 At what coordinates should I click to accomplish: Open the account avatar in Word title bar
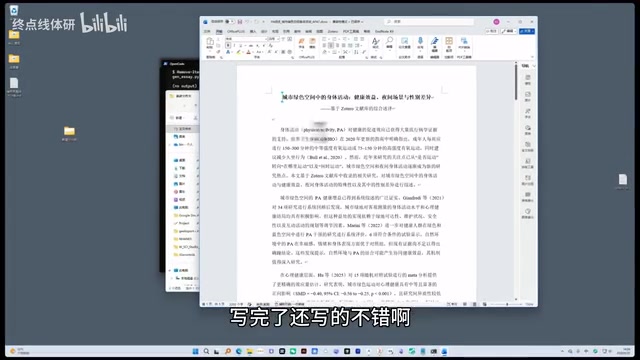click(496, 22)
